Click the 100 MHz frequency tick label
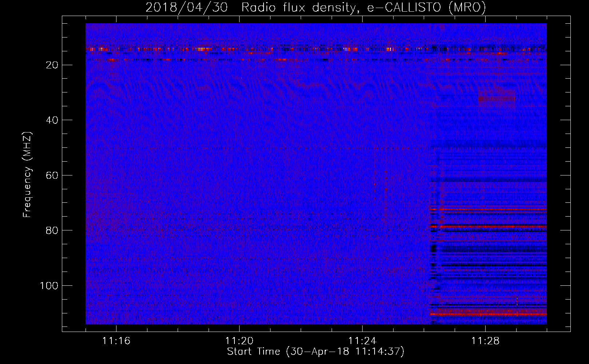The width and height of the screenshot is (589, 364). coord(49,286)
